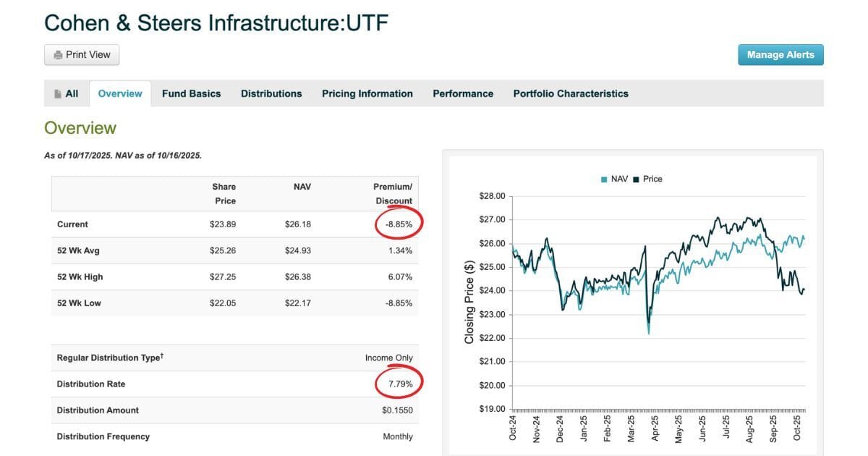Click the document icon beside All
This screenshot has height=456, width=868.
coord(58,94)
